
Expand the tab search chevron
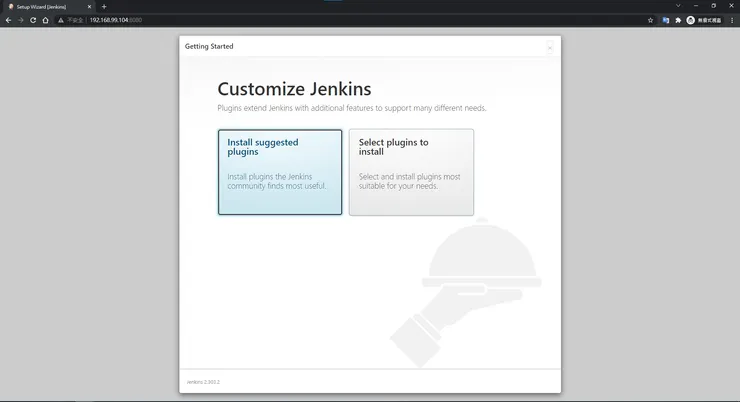pos(678,6)
